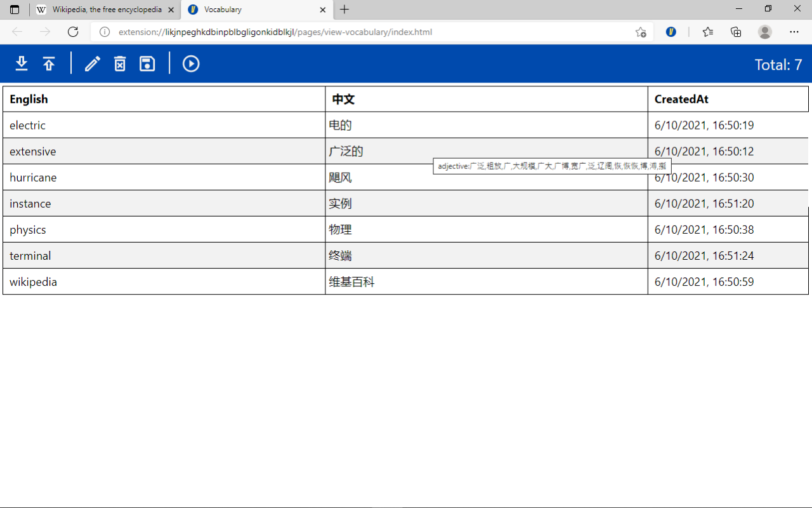Image resolution: width=812 pixels, height=508 pixels.
Task: View site information icon in address bar
Action: click(105, 32)
